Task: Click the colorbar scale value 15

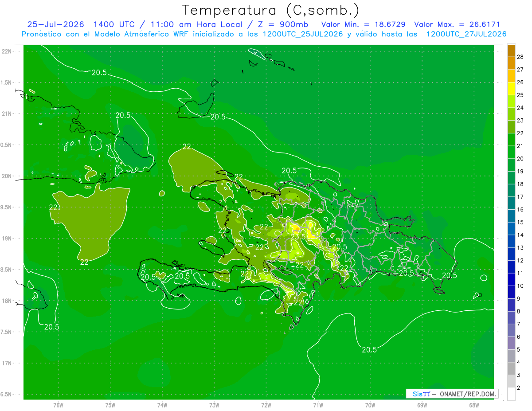Action: tap(520, 222)
